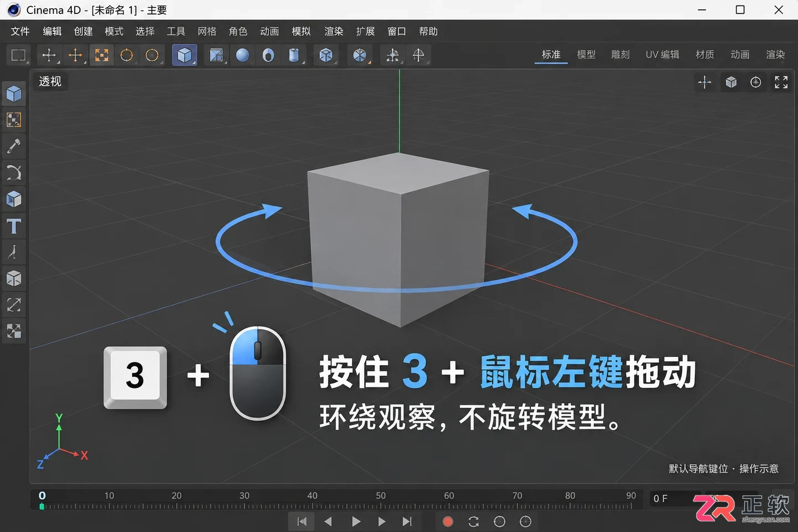Click frame 50 on the timeline ruler
798x532 pixels.
381,495
